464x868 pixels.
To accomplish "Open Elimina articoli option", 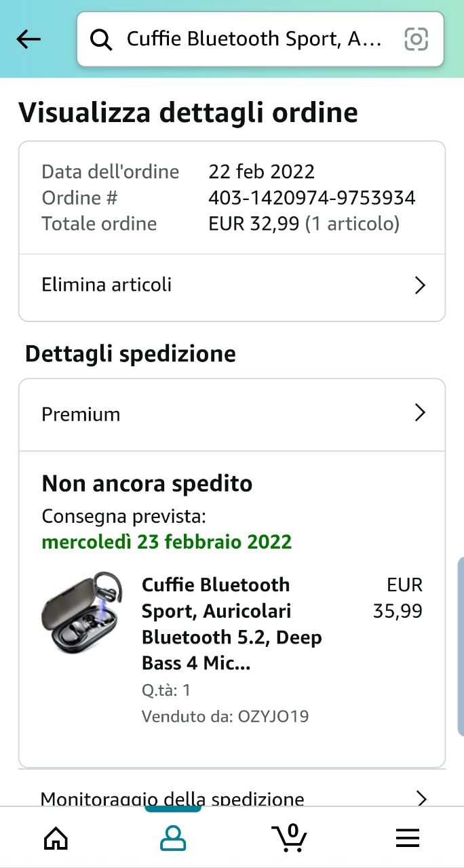I will [107, 285].
